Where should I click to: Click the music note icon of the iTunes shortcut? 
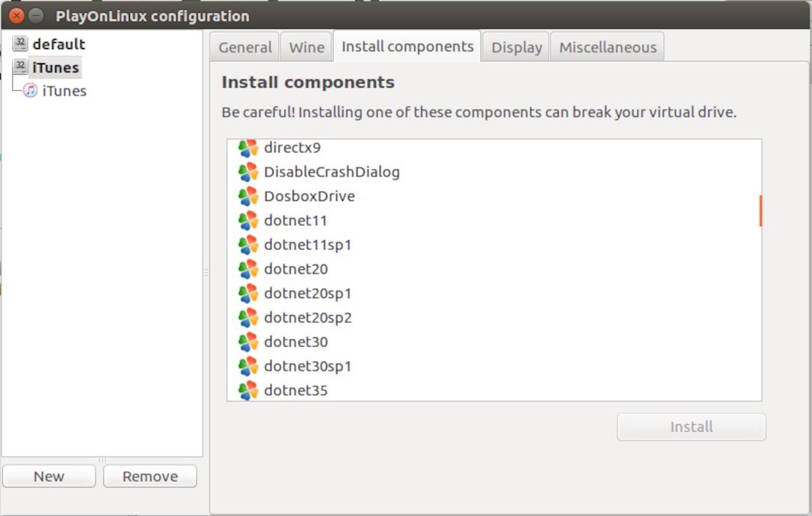[x=31, y=90]
